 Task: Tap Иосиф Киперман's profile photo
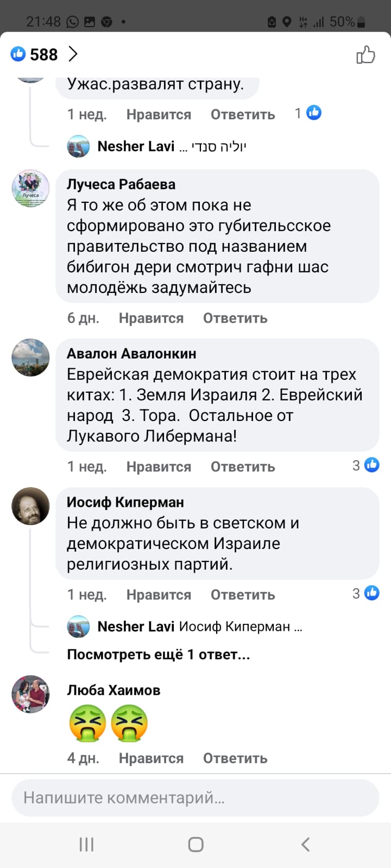tap(31, 506)
